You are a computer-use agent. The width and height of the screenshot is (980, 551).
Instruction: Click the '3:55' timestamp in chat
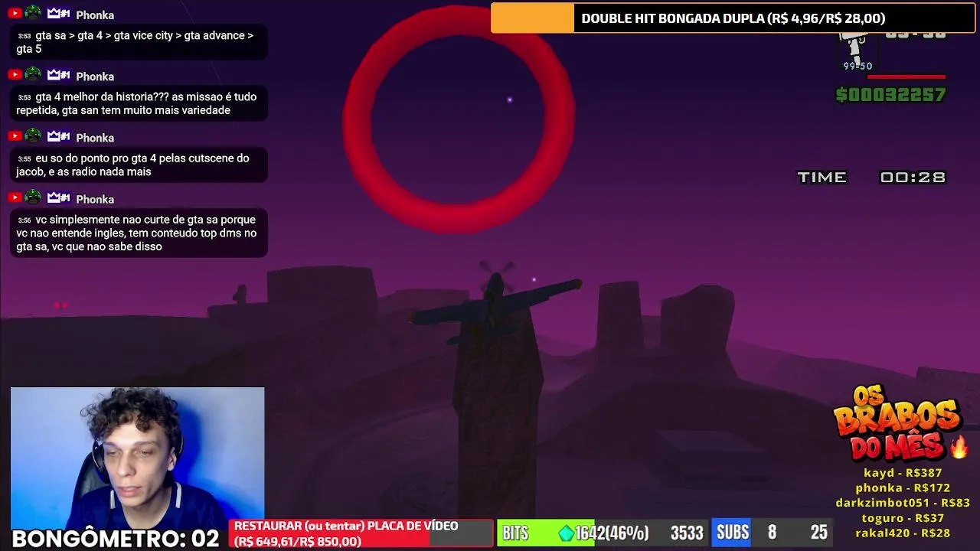pyautogui.click(x=24, y=159)
